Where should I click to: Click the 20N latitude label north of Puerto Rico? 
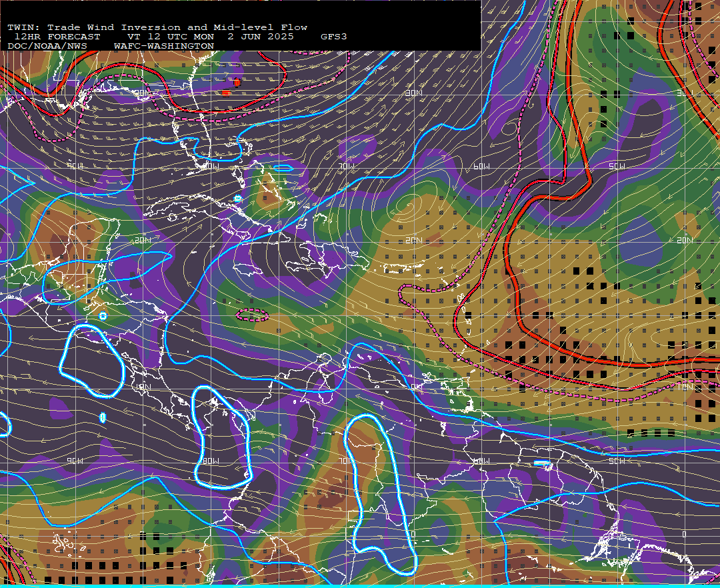click(x=414, y=241)
